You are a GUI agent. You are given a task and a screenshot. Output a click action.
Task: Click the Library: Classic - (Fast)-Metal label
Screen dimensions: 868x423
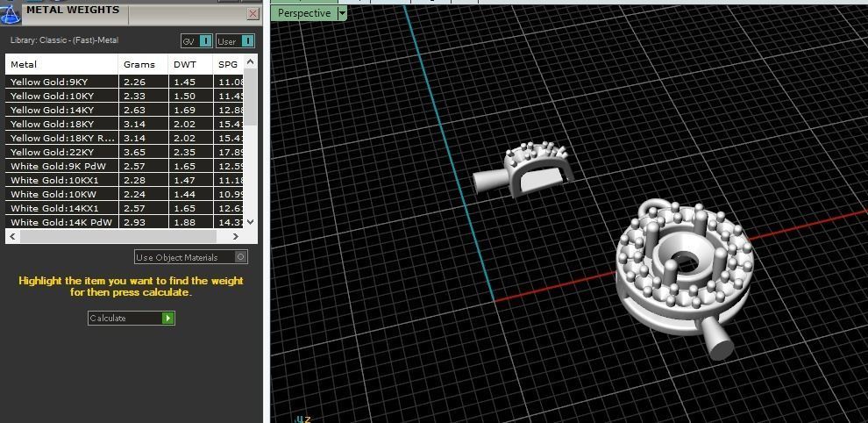coord(64,39)
